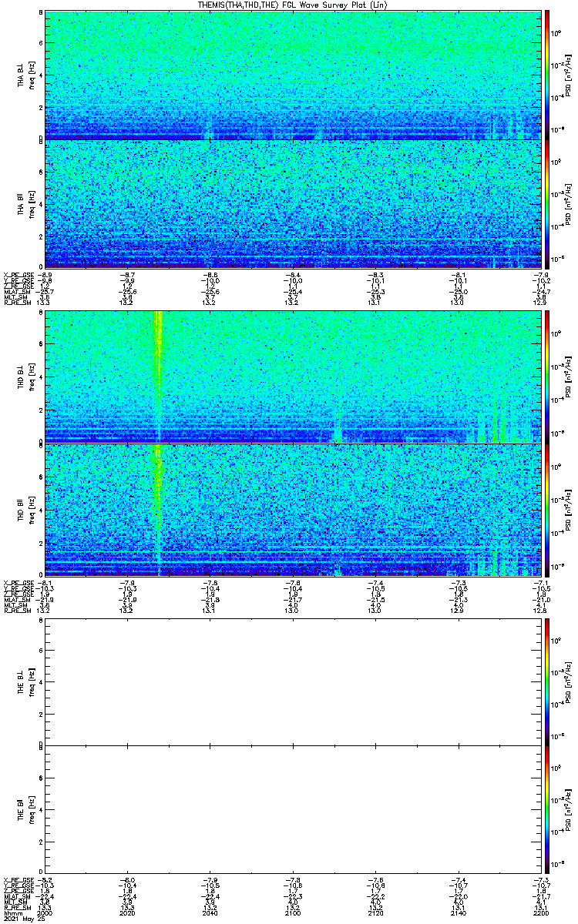Image resolution: width=578 pixels, height=924 pixels.
Task: Click the empty THE B-parallel panel
Action: (292, 809)
